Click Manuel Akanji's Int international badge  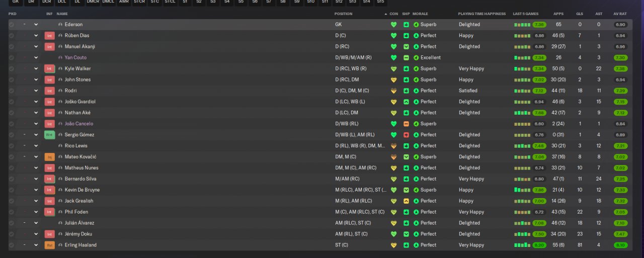click(49, 47)
